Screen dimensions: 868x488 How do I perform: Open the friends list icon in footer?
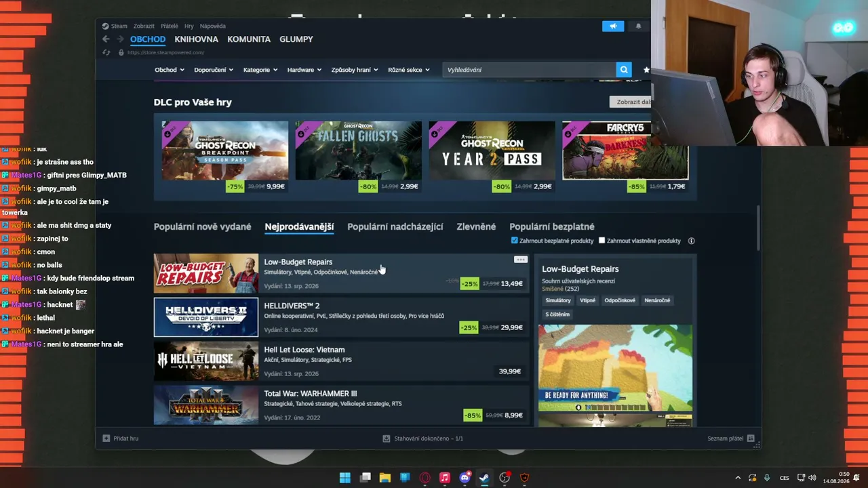point(751,439)
